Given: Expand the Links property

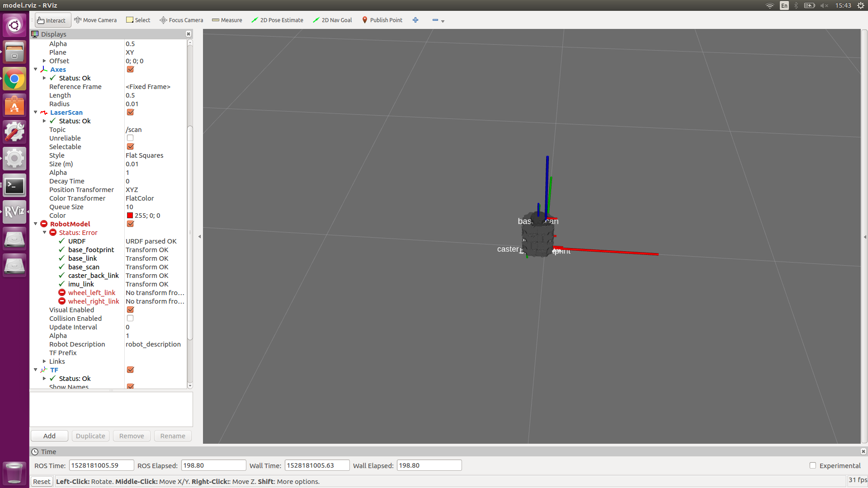Looking at the screenshot, I should click(44, 361).
